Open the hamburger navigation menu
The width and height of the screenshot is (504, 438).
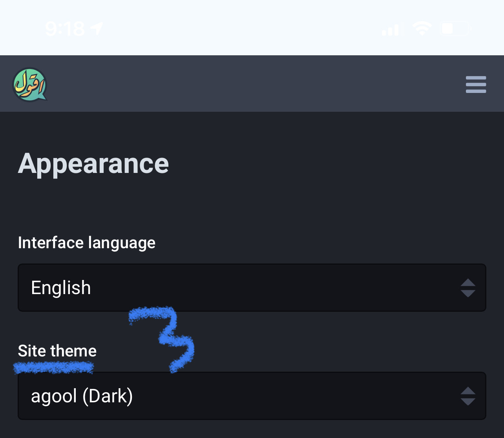pyautogui.click(x=476, y=84)
